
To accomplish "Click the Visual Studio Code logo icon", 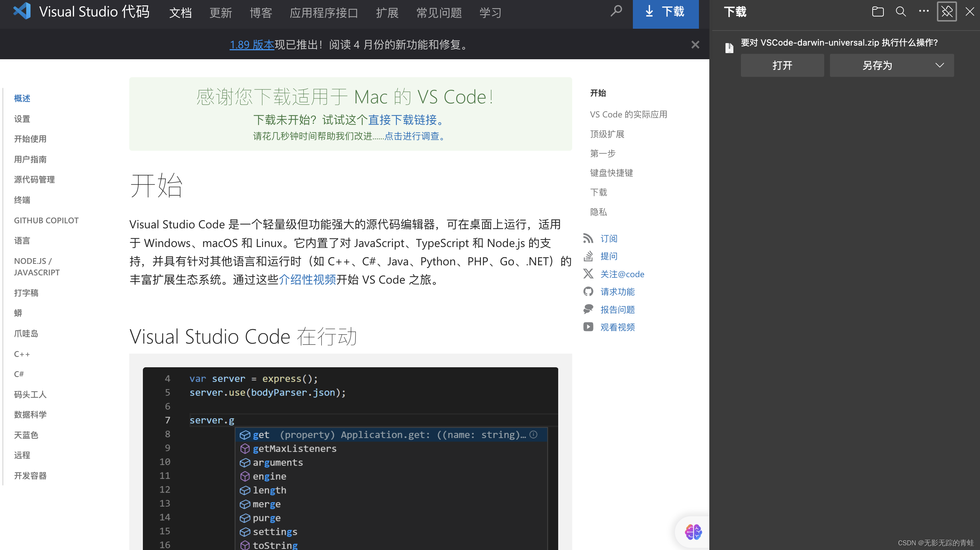I will click(22, 11).
